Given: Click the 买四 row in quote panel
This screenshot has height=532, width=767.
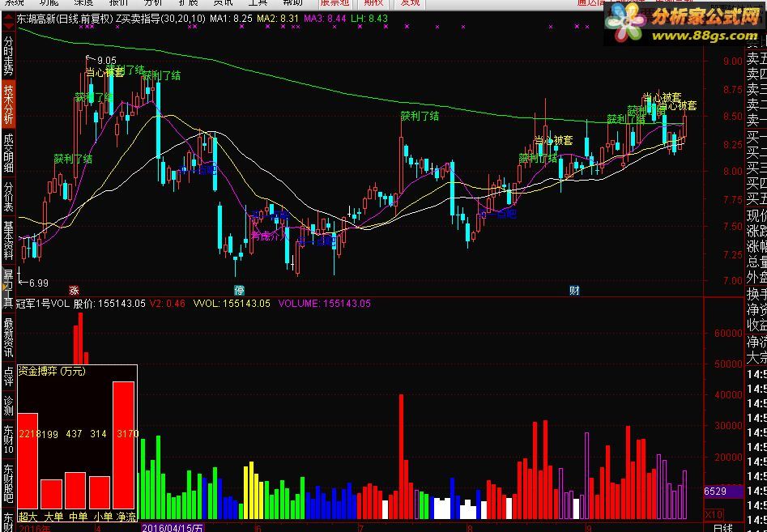Looking at the screenshot, I should pyautogui.click(x=756, y=183).
